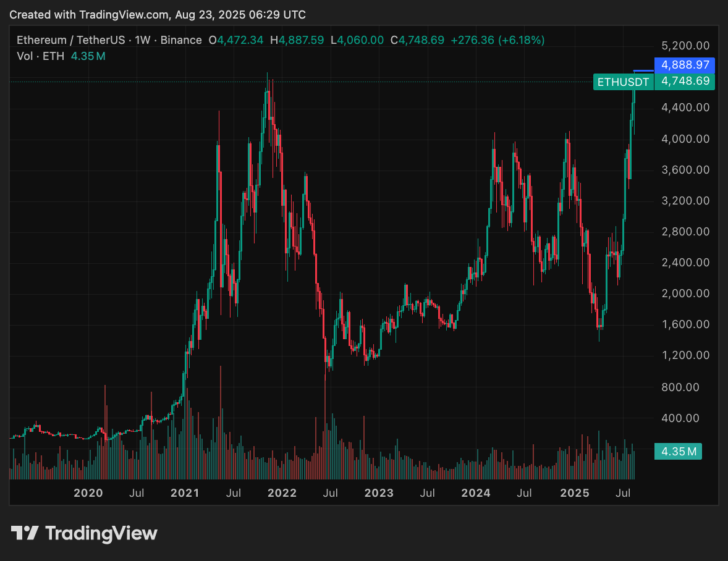Click the 4.35 M volume axis label
The image size is (728, 561).
tap(679, 452)
